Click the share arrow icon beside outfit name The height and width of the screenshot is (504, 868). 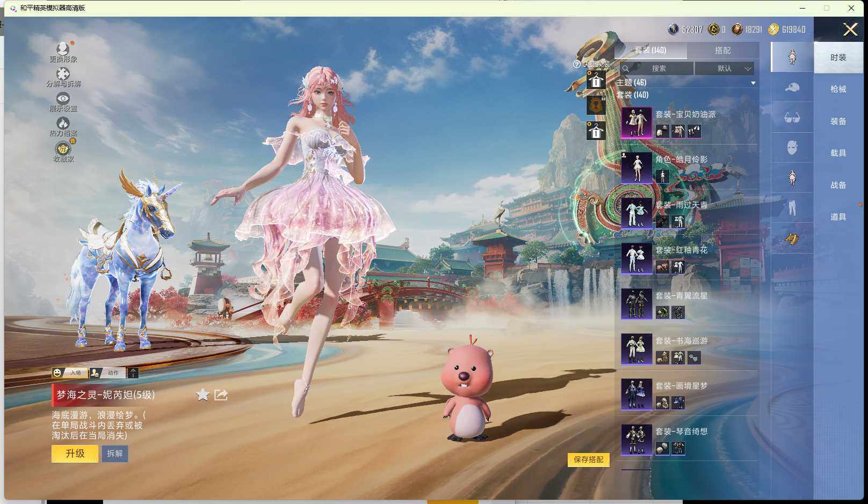click(x=221, y=395)
